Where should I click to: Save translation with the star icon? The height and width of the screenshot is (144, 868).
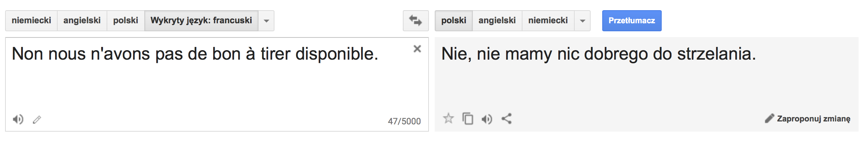(x=449, y=119)
